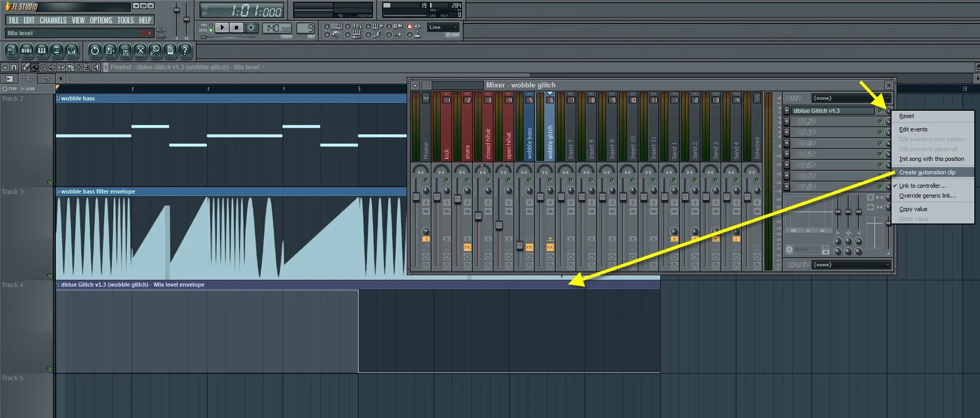Choose Link to controller in context menu
980x418 pixels.
[x=933, y=186]
